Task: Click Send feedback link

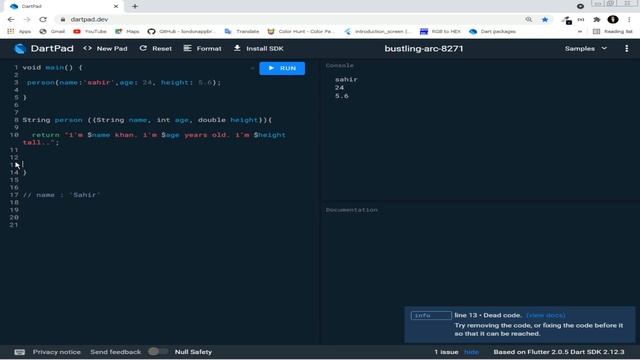Action: click(x=116, y=352)
